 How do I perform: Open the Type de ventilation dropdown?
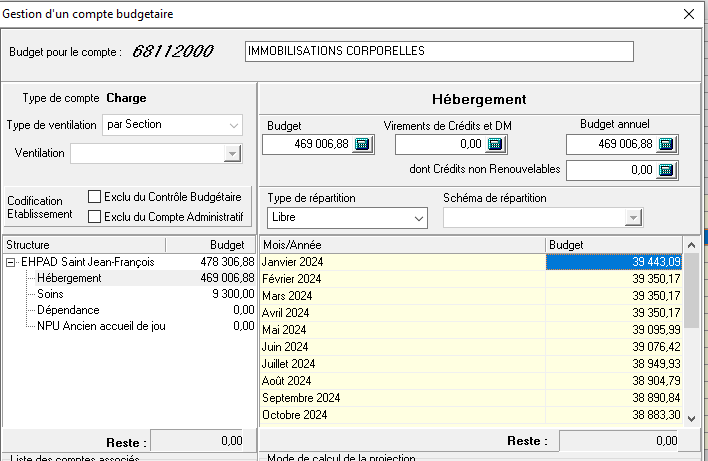pos(233,125)
